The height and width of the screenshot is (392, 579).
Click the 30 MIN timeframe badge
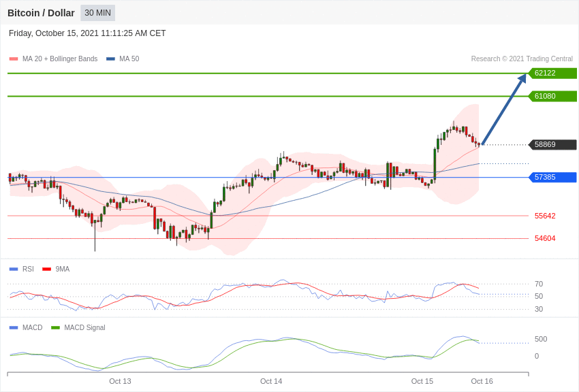(97, 13)
